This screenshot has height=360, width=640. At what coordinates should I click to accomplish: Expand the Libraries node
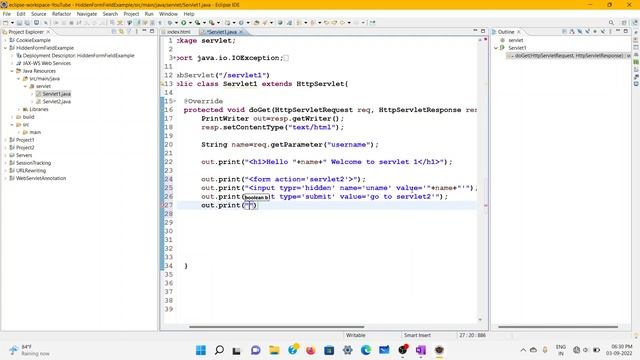(18, 109)
